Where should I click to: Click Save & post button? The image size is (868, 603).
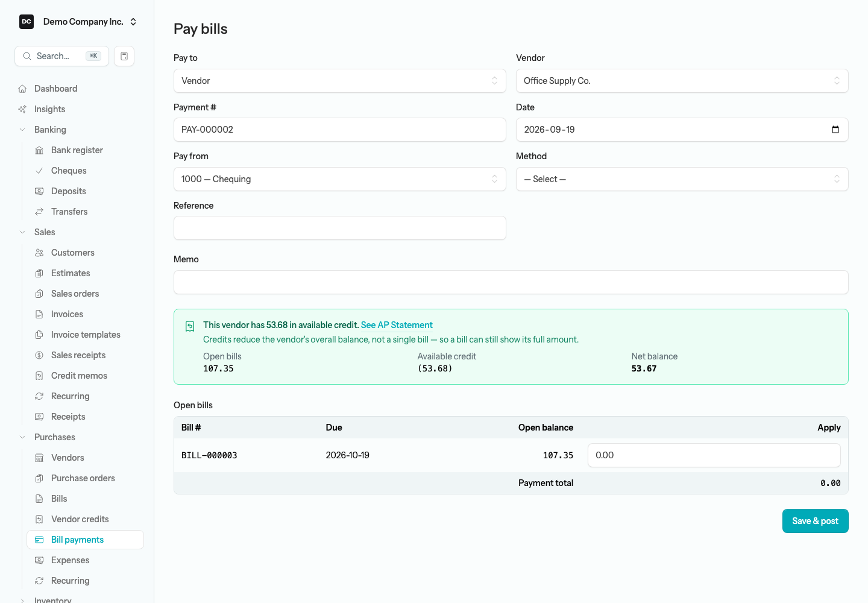click(x=815, y=521)
